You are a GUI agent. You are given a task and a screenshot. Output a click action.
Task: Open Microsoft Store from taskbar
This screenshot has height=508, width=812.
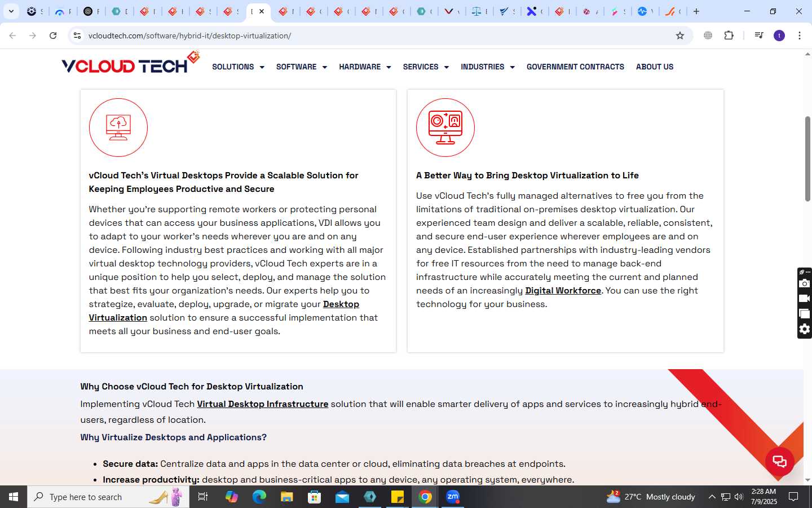point(315,497)
